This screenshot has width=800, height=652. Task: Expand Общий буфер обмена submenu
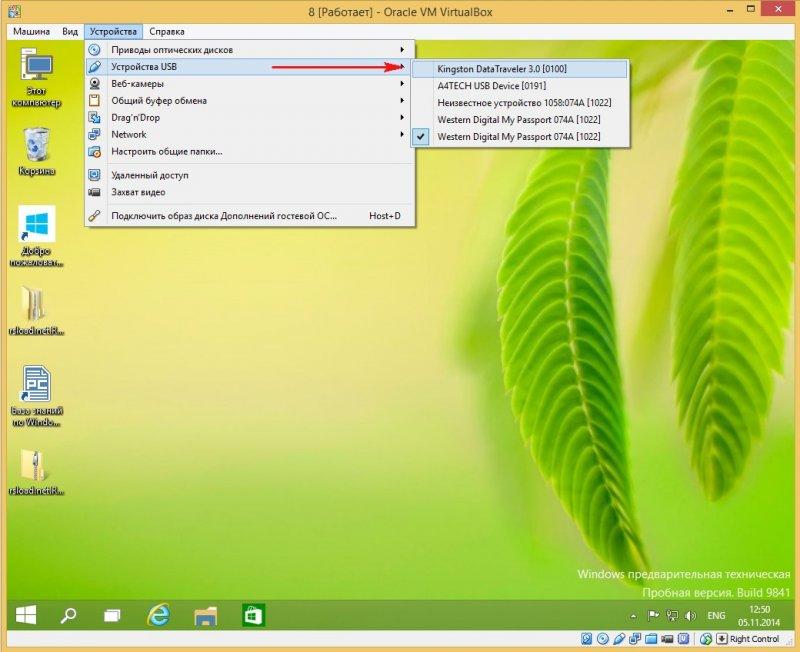(250, 101)
